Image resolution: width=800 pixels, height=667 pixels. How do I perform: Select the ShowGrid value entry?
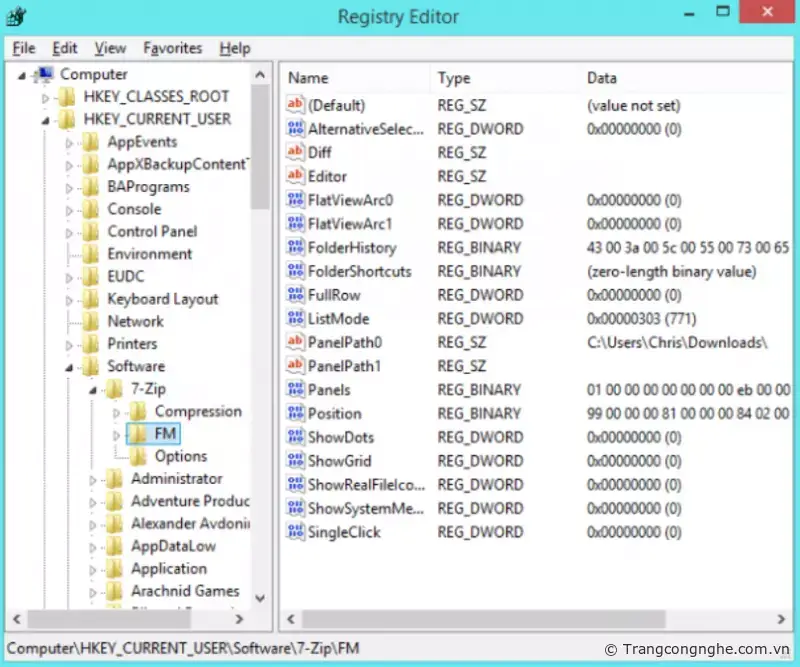[x=339, y=461]
